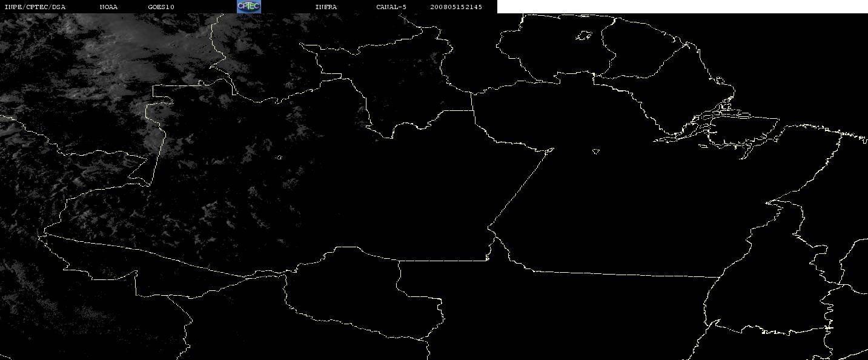Click the CANAL-5 channel label
This screenshot has width=868, height=360.
(x=391, y=7)
